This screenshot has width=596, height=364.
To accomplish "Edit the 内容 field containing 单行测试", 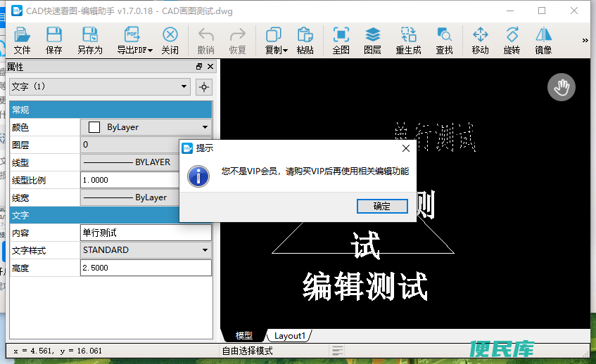I will [x=146, y=233].
